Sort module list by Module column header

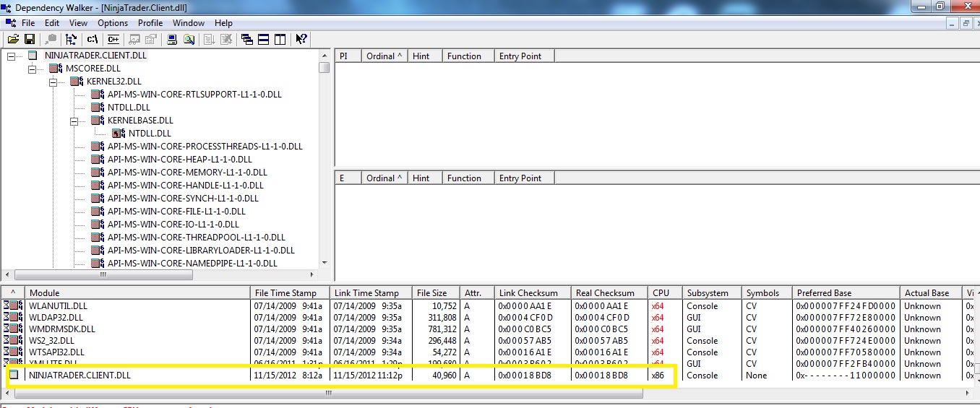137,293
